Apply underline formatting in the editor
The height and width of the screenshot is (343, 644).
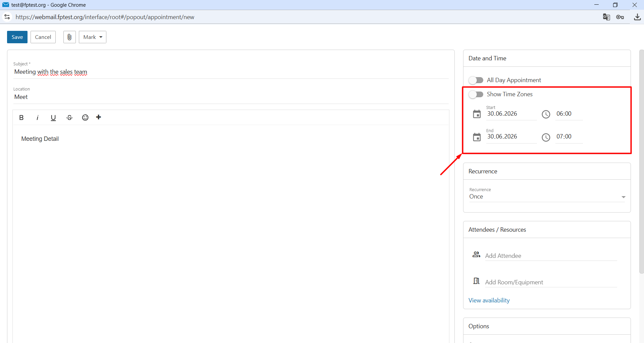point(53,118)
